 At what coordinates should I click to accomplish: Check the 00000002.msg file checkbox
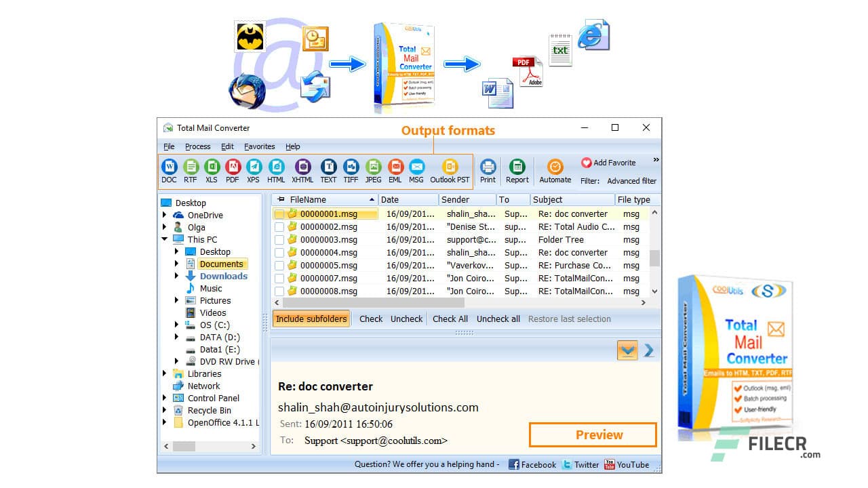point(279,226)
